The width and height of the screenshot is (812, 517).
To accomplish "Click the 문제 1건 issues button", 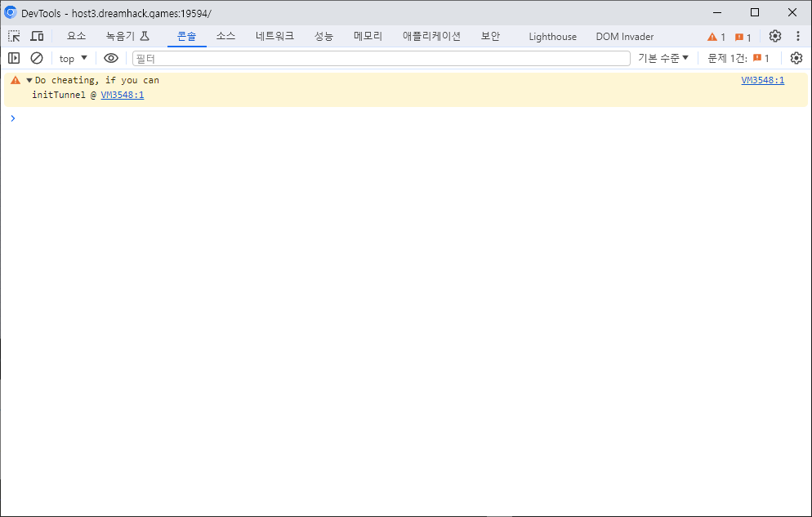I will point(738,58).
